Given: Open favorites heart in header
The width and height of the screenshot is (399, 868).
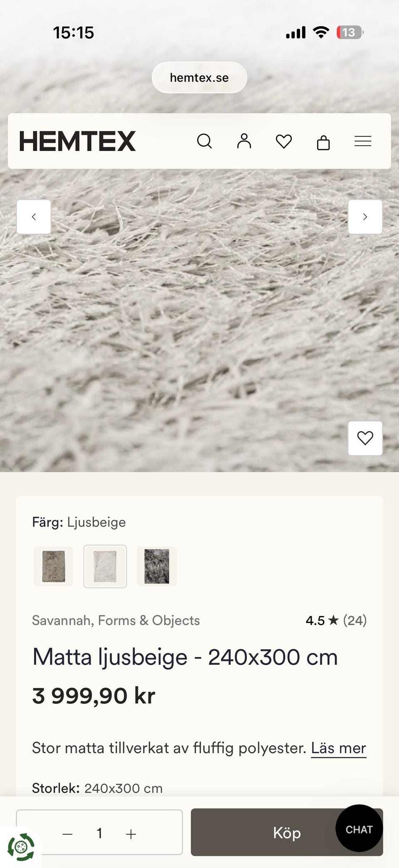Looking at the screenshot, I should coord(284,141).
